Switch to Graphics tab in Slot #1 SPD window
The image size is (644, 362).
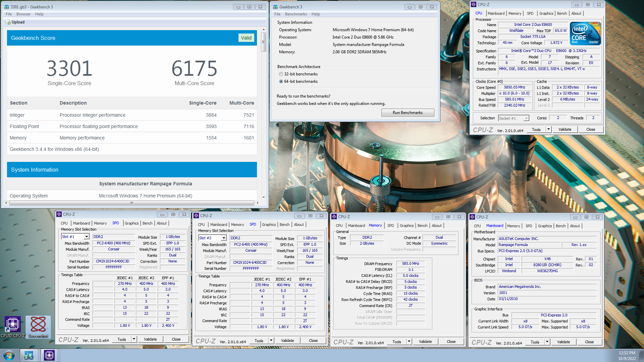pyautogui.click(x=132, y=223)
